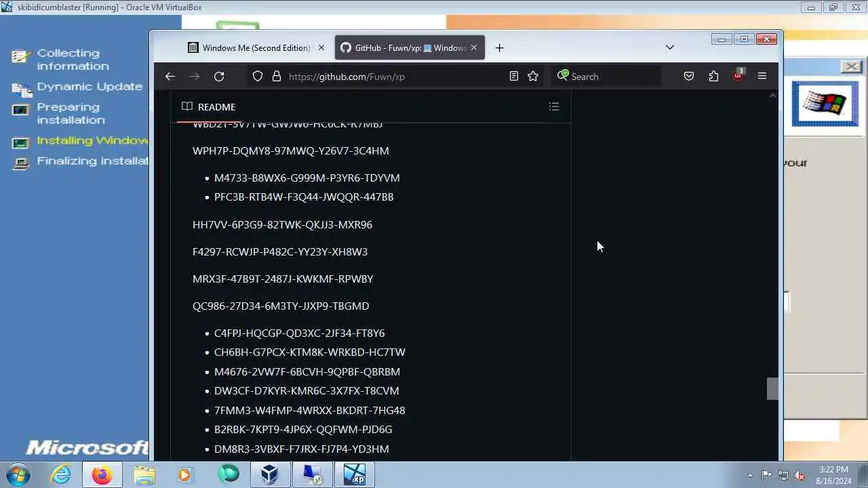Close the Windows Me (Second Edition) tab
Image resolution: width=868 pixels, height=488 pixels.
coord(321,47)
